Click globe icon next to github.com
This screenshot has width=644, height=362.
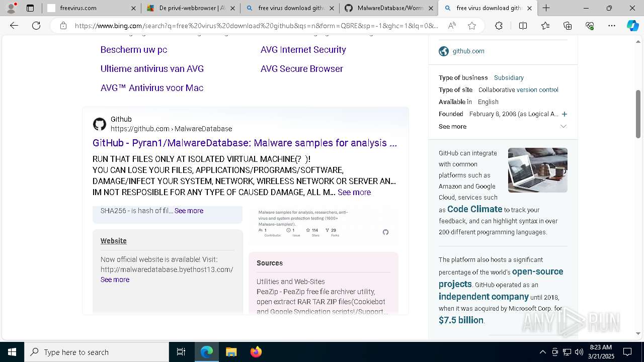444,51
